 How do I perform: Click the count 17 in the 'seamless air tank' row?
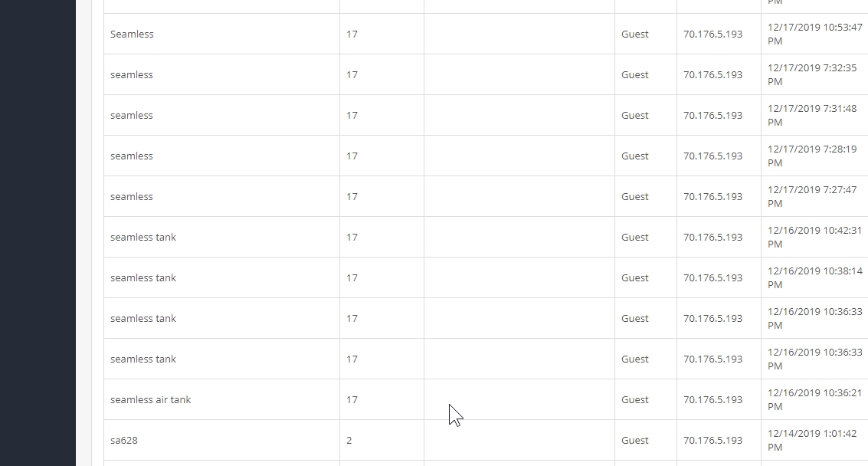pyautogui.click(x=352, y=400)
